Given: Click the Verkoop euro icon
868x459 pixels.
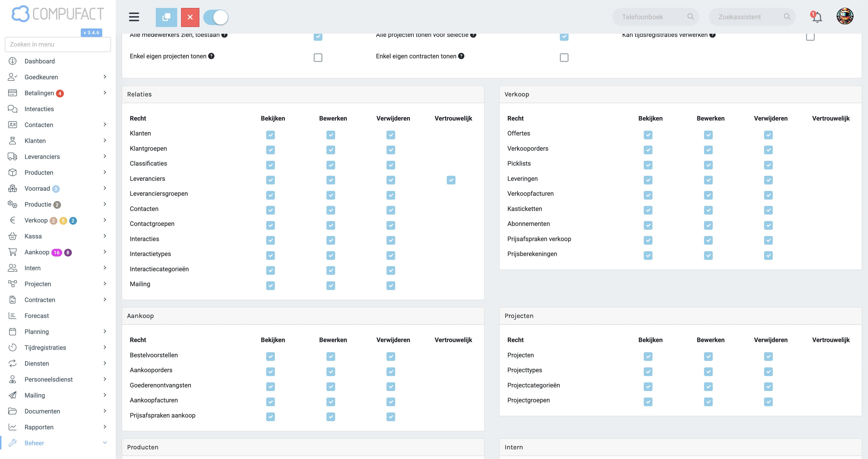Looking at the screenshot, I should 13,220.
